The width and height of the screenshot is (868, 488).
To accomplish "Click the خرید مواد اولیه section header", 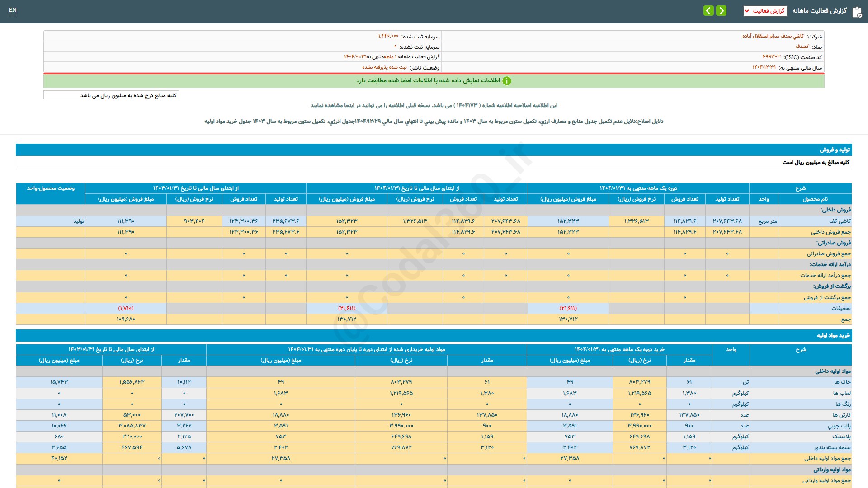I will (833, 336).
